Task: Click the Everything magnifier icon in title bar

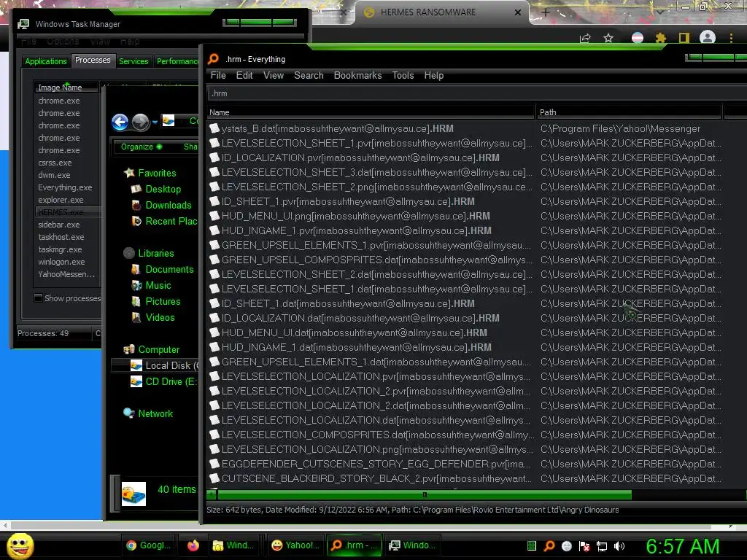Action: (214, 58)
